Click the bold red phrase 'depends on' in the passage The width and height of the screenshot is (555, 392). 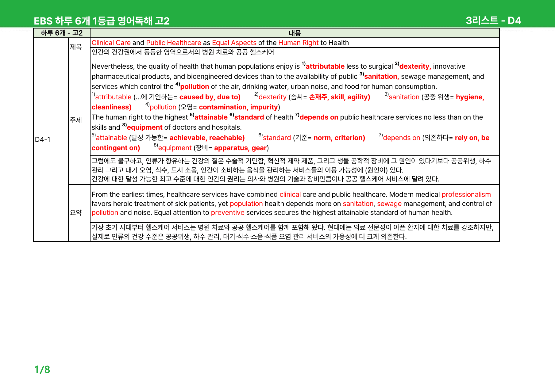click(319, 117)
